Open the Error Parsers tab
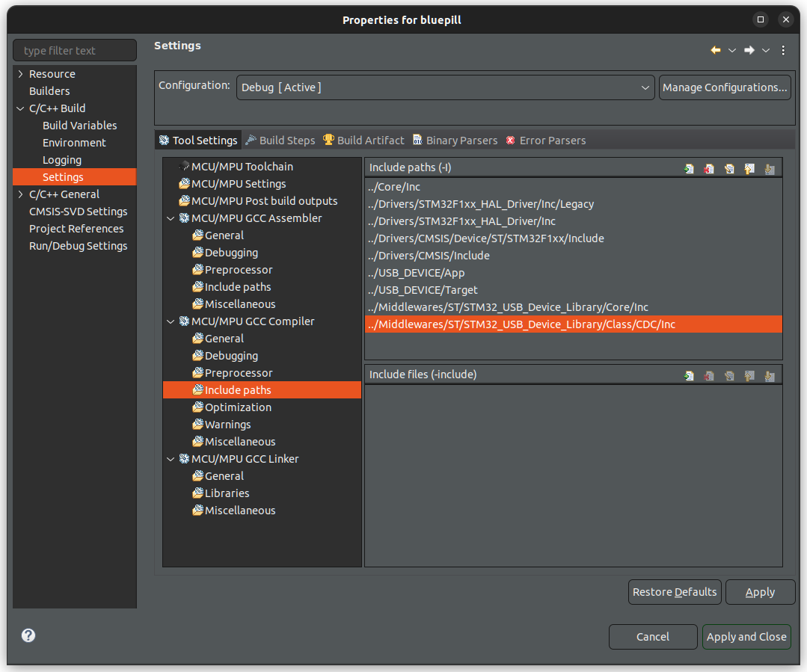This screenshot has width=807, height=672. tap(545, 141)
